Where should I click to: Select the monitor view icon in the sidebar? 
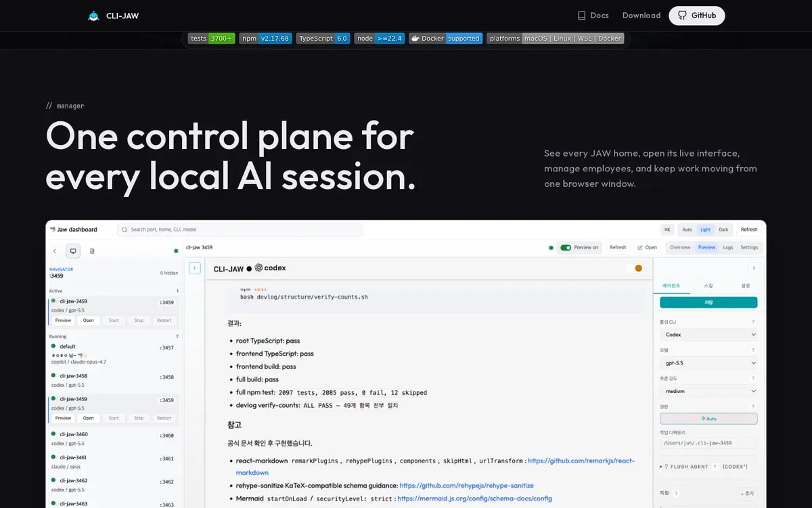[73, 251]
